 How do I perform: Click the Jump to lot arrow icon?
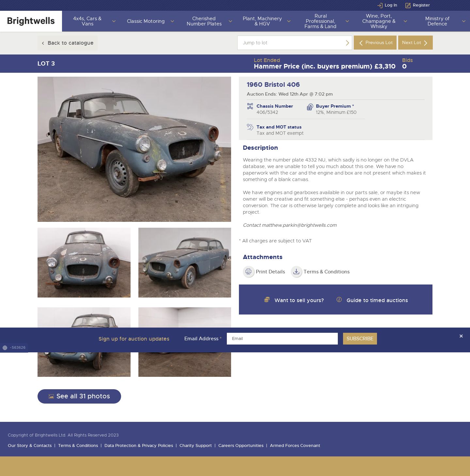point(347,43)
